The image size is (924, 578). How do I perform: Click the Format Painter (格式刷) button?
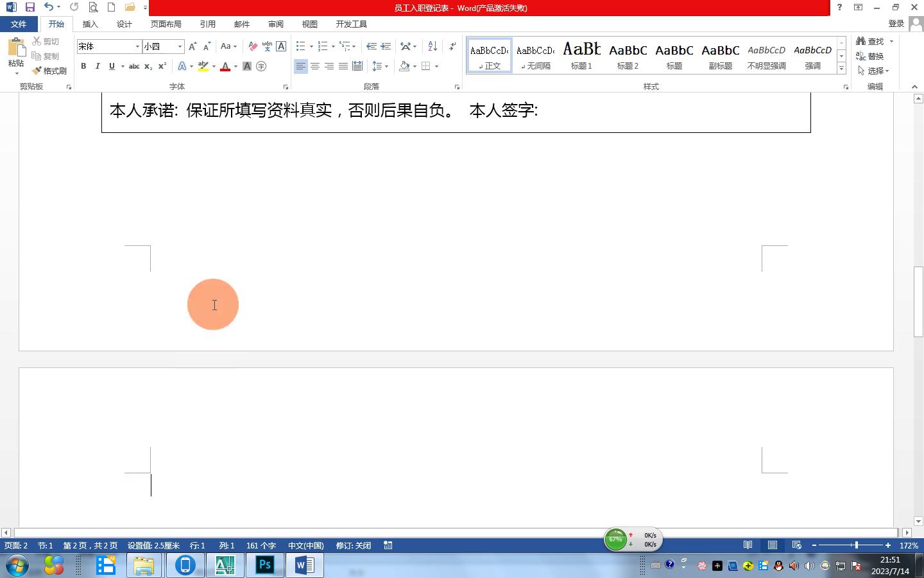(50, 71)
